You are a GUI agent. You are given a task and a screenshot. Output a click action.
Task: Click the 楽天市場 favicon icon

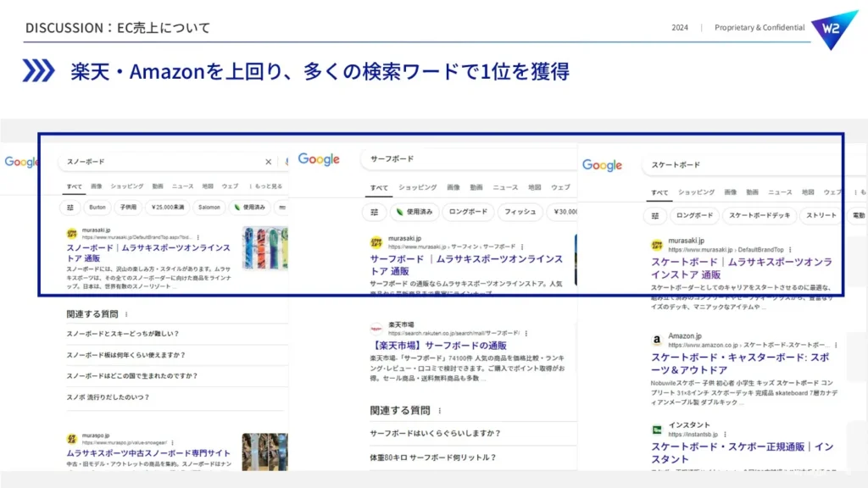pyautogui.click(x=376, y=329)
